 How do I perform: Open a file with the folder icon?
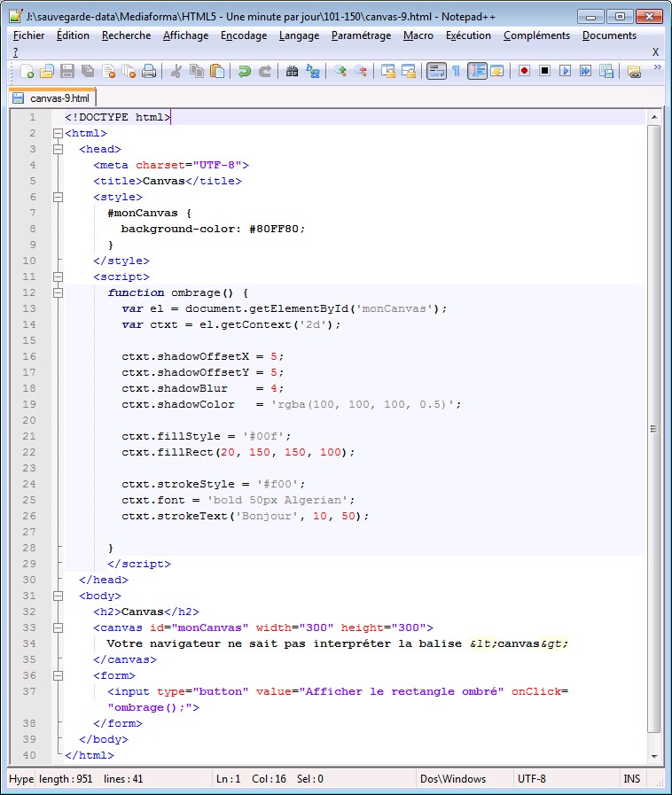(47, 72)
